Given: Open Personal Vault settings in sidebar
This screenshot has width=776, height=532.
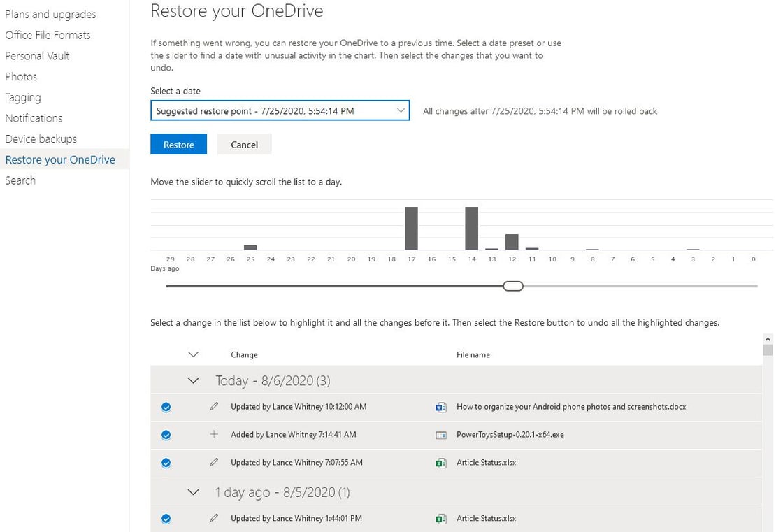Looking at the screenshot, I should (x=38, y=56).
